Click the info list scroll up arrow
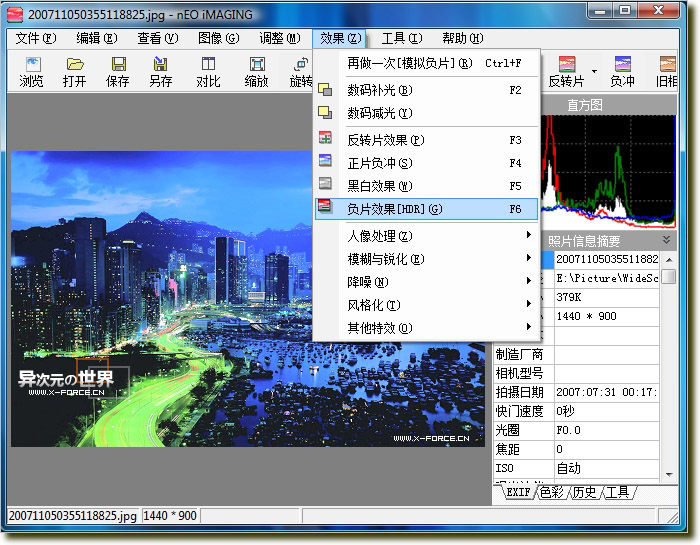 coord(669,259)
